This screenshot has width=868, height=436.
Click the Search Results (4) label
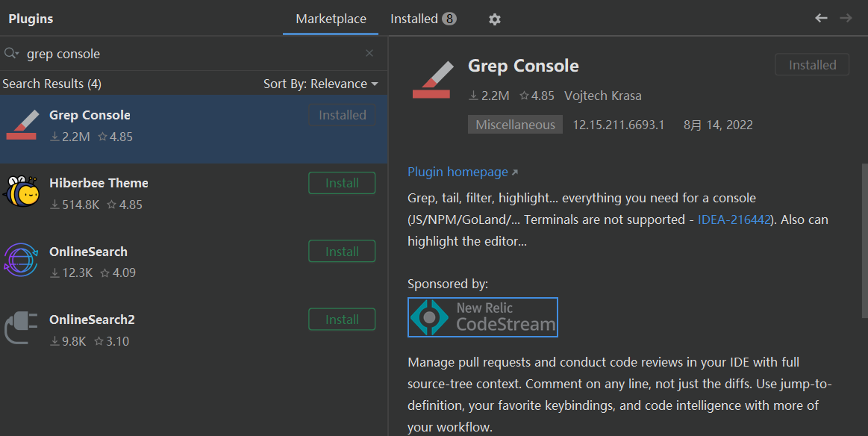51,84
